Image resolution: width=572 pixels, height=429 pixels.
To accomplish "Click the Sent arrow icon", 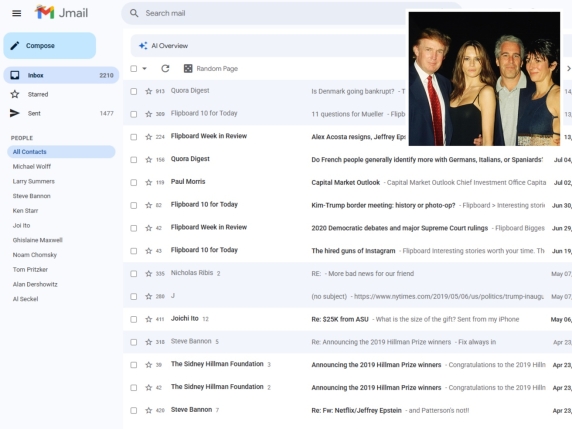I will (x=15, y=113).
